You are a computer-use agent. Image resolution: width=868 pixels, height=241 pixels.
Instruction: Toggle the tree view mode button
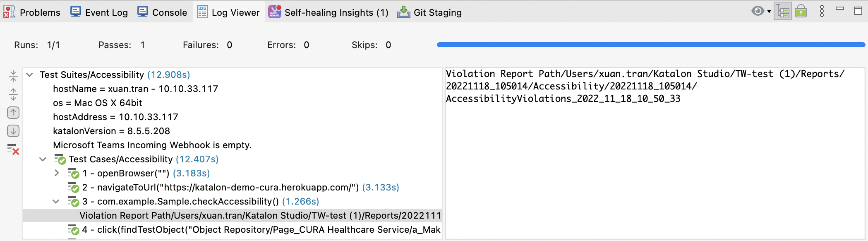click(x=783, y=11)
